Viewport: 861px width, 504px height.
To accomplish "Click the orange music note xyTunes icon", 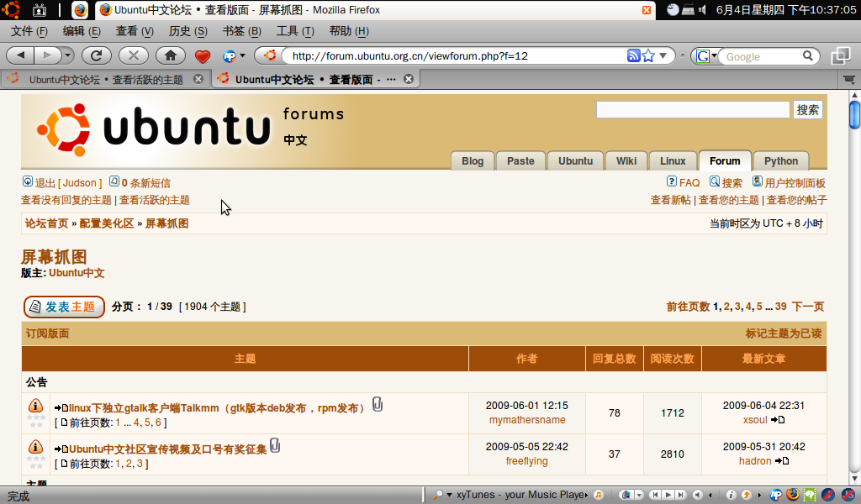I will 599,495.
